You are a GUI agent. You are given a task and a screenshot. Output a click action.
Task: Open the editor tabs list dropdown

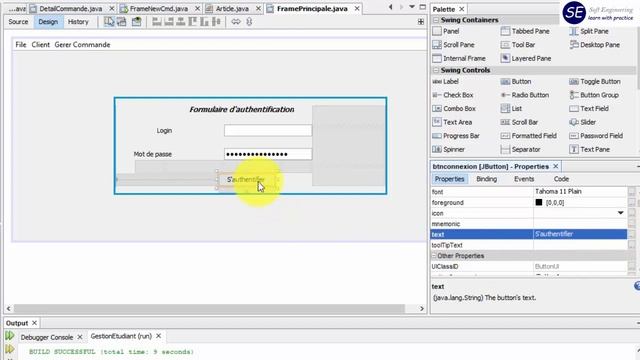coord(412,7)
